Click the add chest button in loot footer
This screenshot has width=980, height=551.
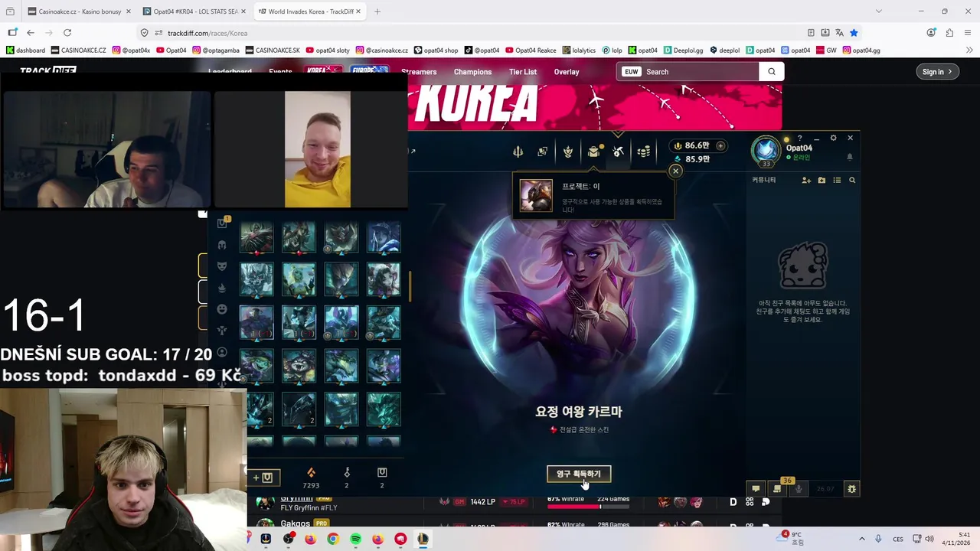(x=263, y=478)
